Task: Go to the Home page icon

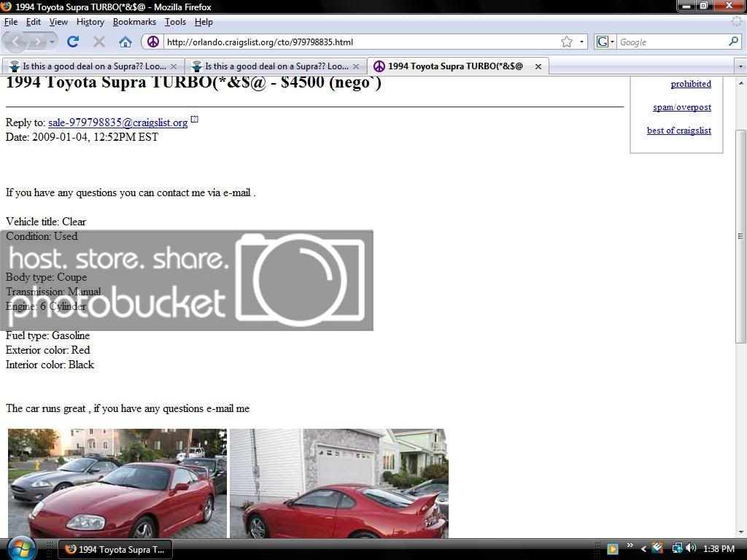Action: [x=125, y=42]
